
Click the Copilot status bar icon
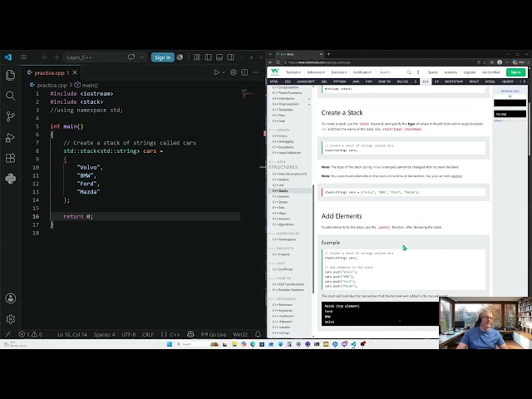tap(190, 334)
